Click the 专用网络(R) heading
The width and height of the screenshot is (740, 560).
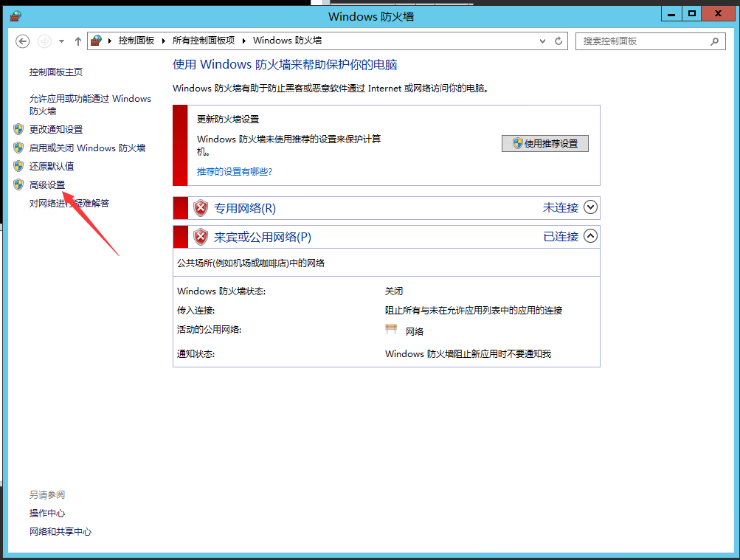(245, 208)
